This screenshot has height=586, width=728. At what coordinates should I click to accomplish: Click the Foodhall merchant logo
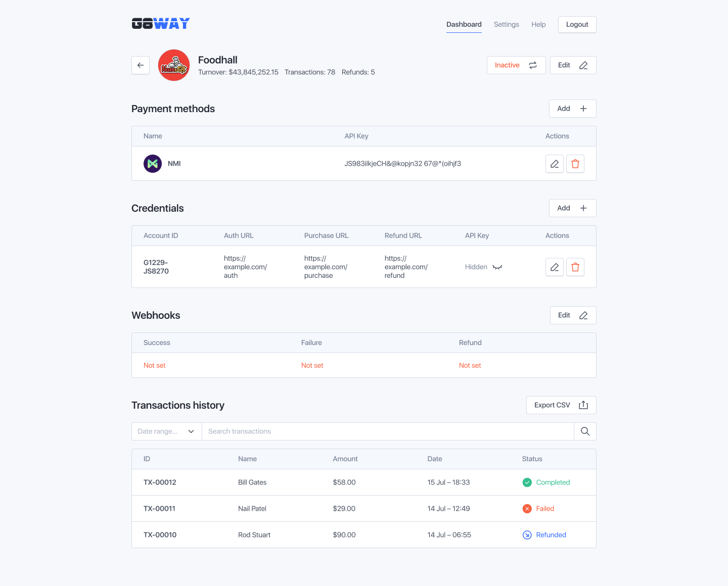[174, 65]
